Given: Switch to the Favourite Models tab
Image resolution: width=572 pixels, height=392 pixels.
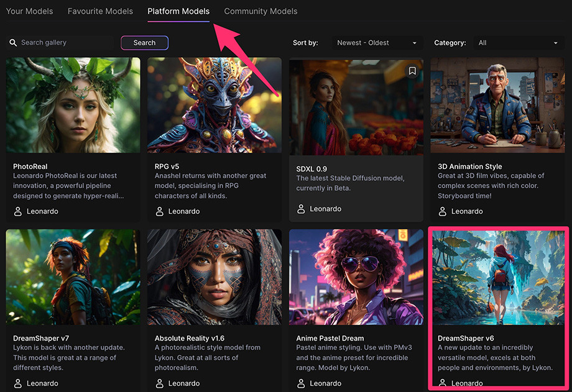Looking at the screenshot, I should (100, 11).
